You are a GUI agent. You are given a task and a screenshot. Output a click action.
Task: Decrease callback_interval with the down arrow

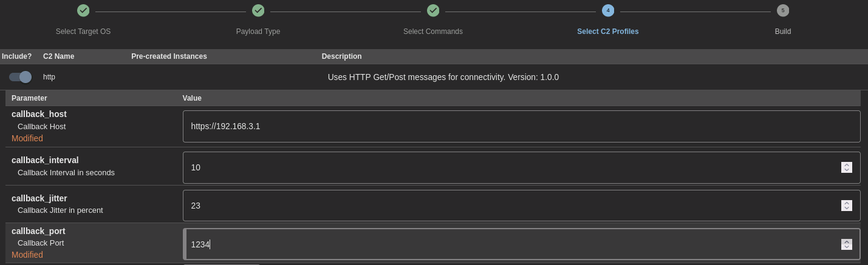[847, 170]
